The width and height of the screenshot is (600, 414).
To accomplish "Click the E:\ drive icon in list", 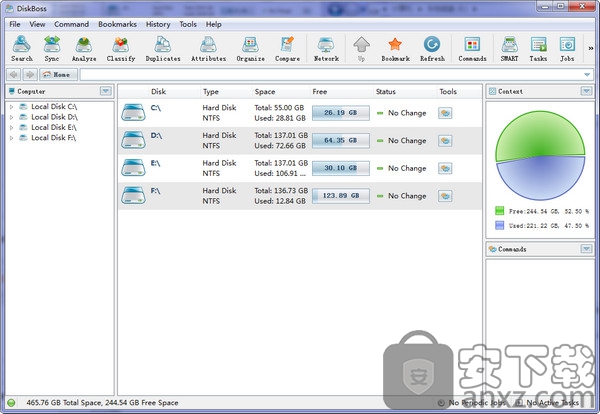I will [133, 168].
